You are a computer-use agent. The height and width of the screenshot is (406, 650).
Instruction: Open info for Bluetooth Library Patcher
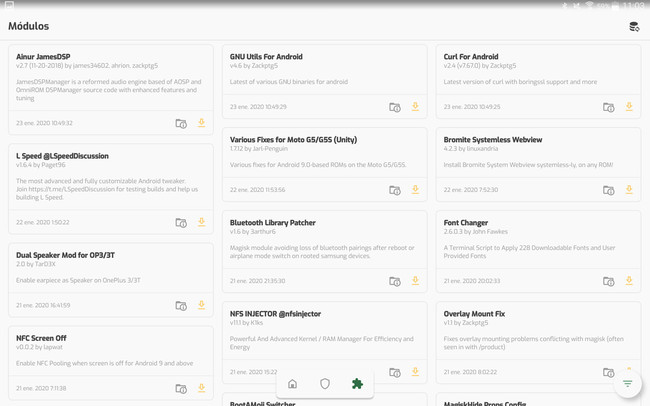pyautogui.click(x=395, y=282)
